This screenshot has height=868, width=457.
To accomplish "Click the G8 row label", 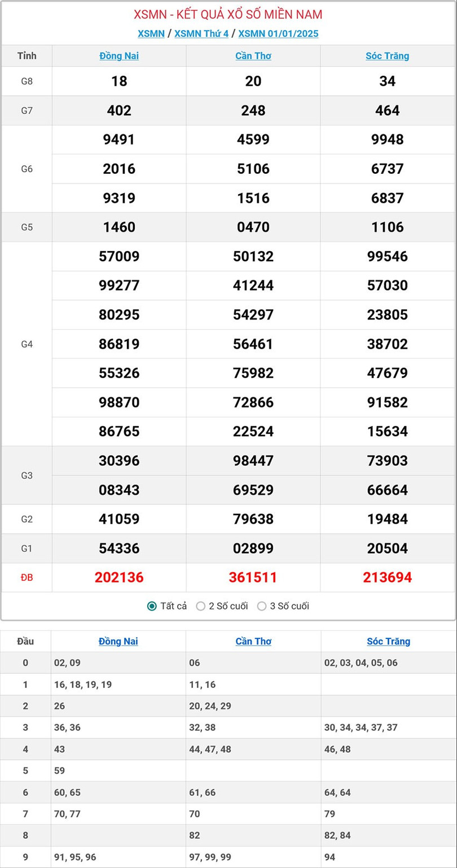I will [27, 81].
